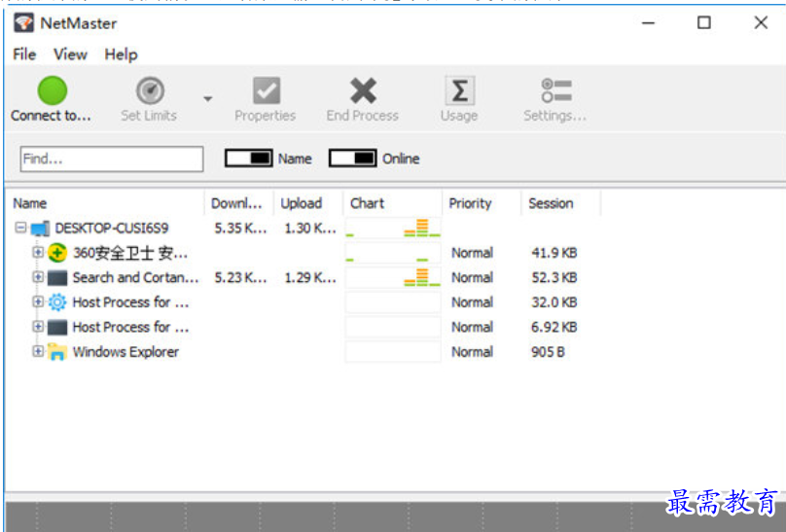786x532 pixels.
Task: Open the Set Limits dropdown arrow
Action: click(207, 98)
